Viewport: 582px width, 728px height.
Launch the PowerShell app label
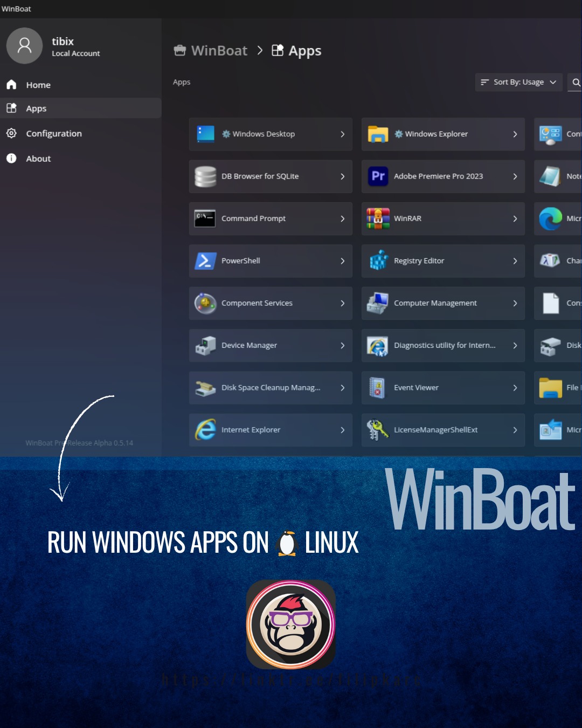tap(240, 260)
